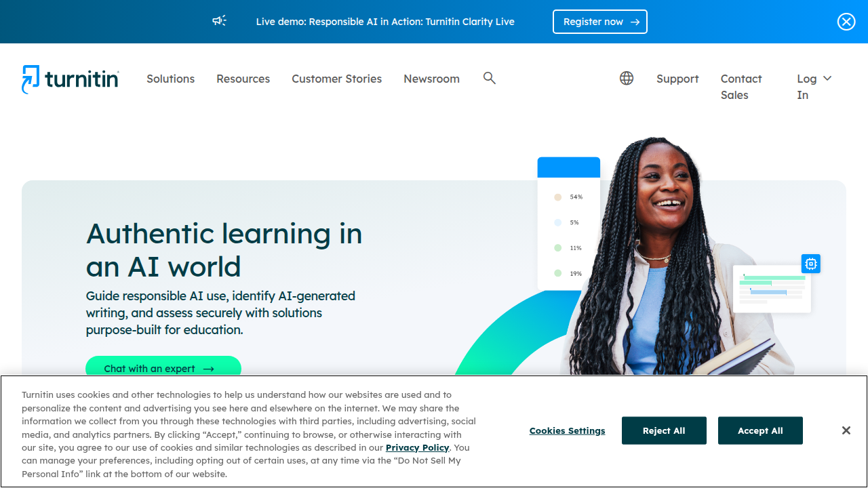The height and width of the screenshot is (488, 868).
Task: Click the highlighted document preview card
Action: [772, 289]
